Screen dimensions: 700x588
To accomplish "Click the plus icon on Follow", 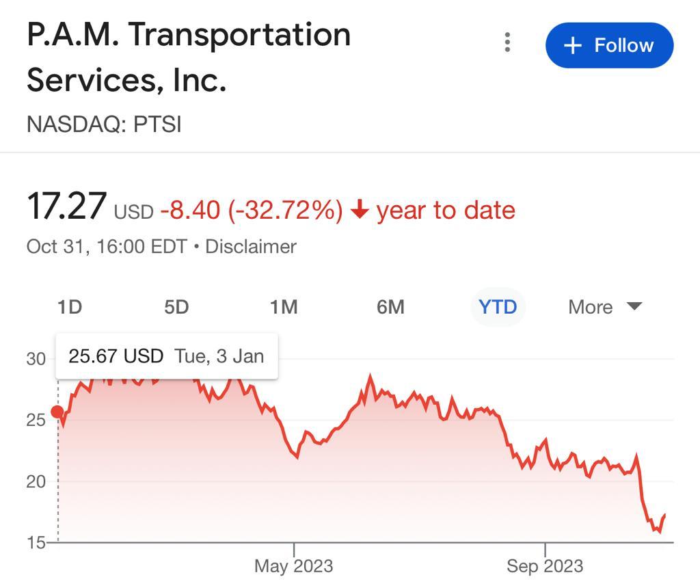I will [572, 46].
